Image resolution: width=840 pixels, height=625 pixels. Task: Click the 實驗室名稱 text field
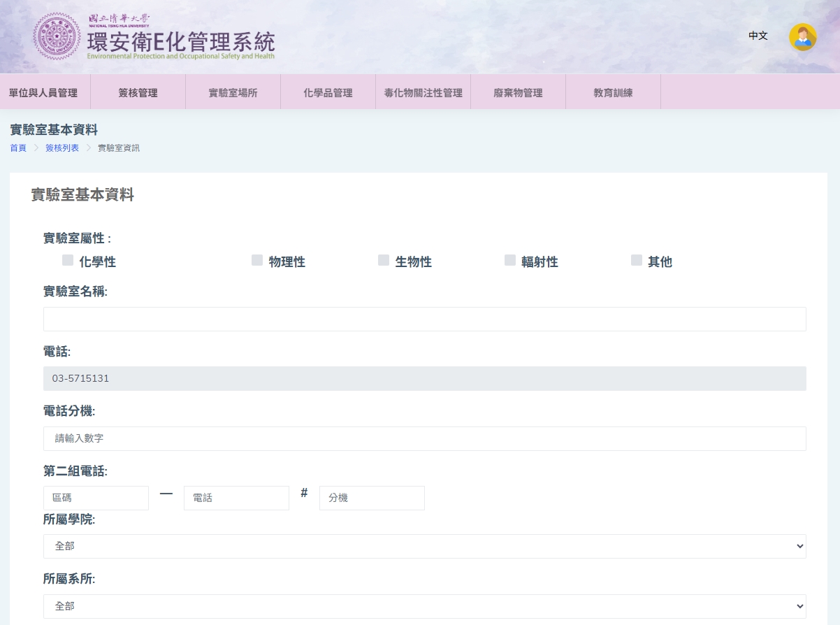(x=424, y=319)
